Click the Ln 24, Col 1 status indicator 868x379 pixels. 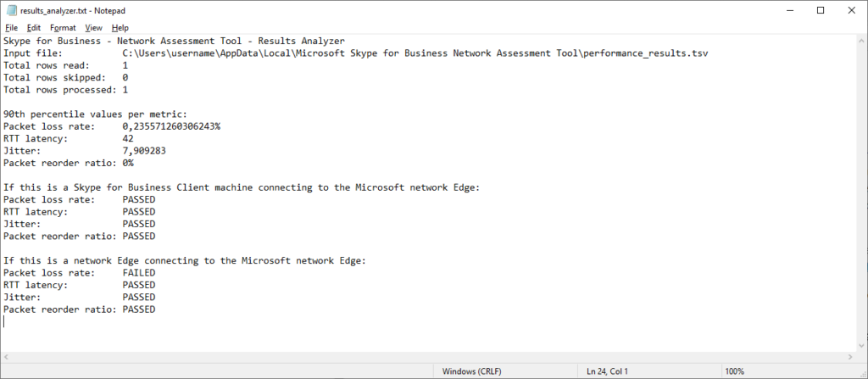607,371
